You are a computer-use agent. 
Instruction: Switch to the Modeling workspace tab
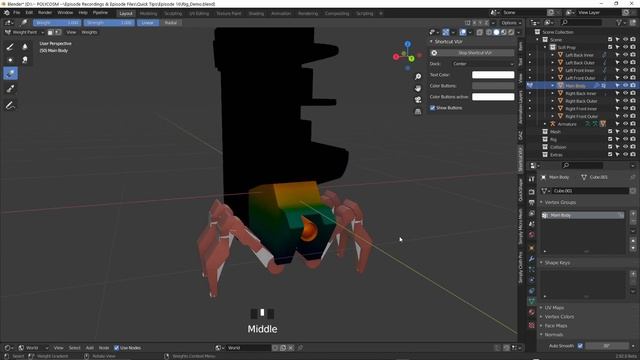click(x=148, y=13)
